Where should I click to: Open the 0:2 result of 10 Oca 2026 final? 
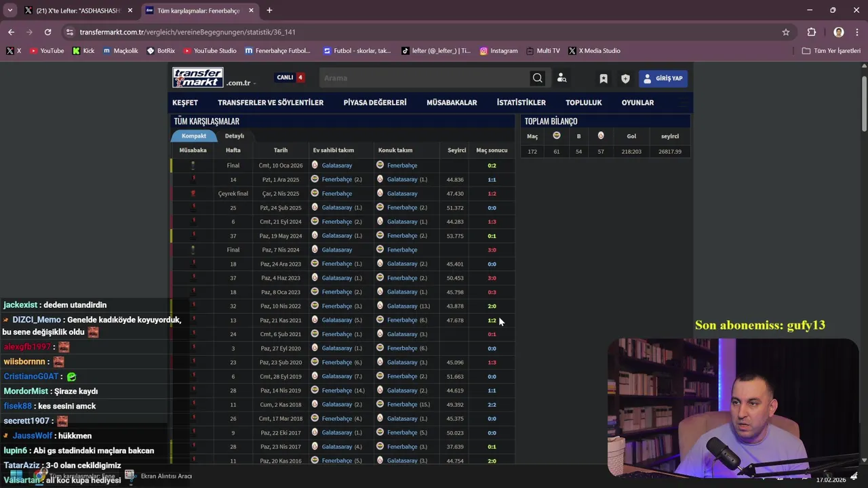coord(492,165)
